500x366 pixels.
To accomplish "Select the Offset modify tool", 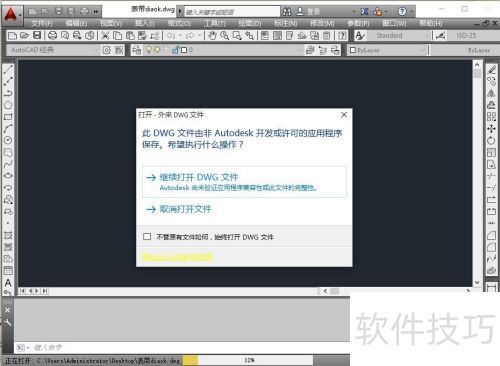I will [491, 105].
